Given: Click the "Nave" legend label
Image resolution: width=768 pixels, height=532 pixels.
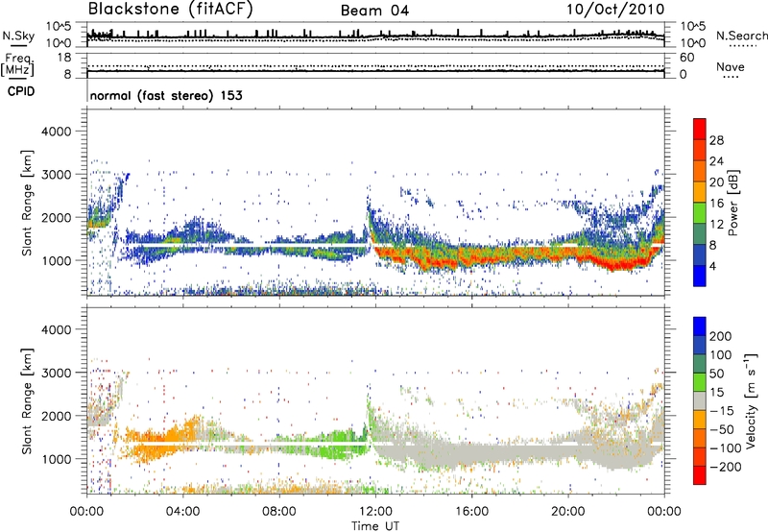Looking at the screenshot, I should 731,67.
